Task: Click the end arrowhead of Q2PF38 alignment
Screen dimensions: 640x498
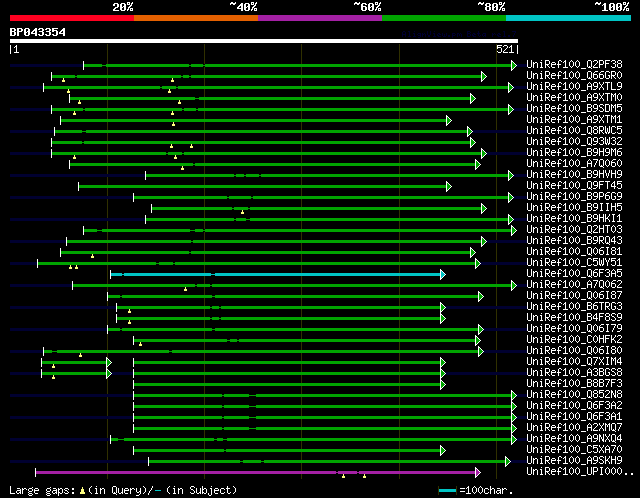Action: point(514,65)
